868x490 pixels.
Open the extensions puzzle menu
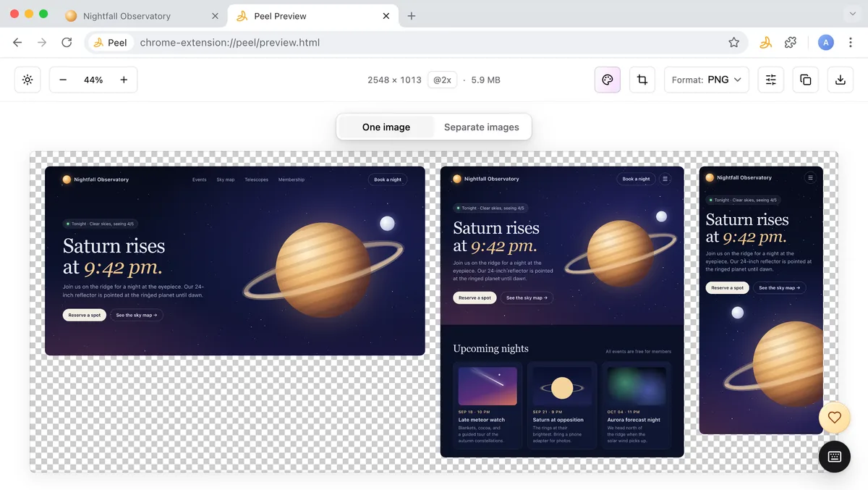[x=791, y=43]
